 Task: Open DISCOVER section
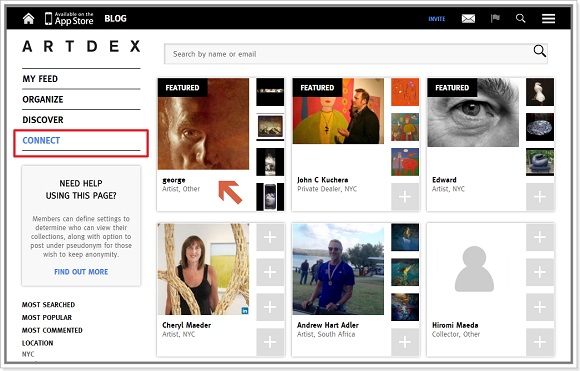tap(43, 120)
